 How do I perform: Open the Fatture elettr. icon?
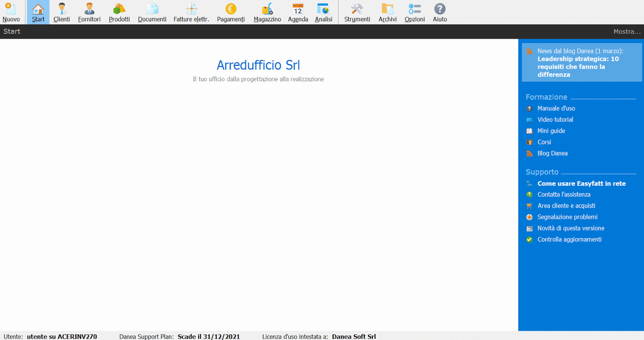[191, 9]
